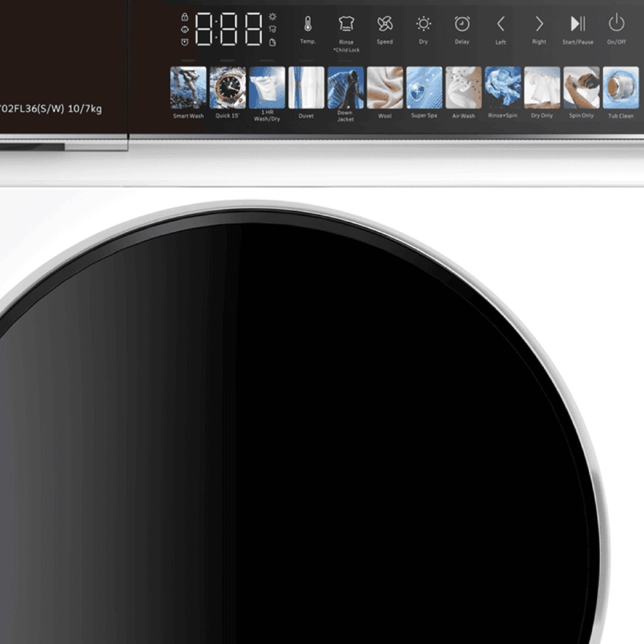
Task: Tap the Left arrow chevron
Action: [500, 24]
